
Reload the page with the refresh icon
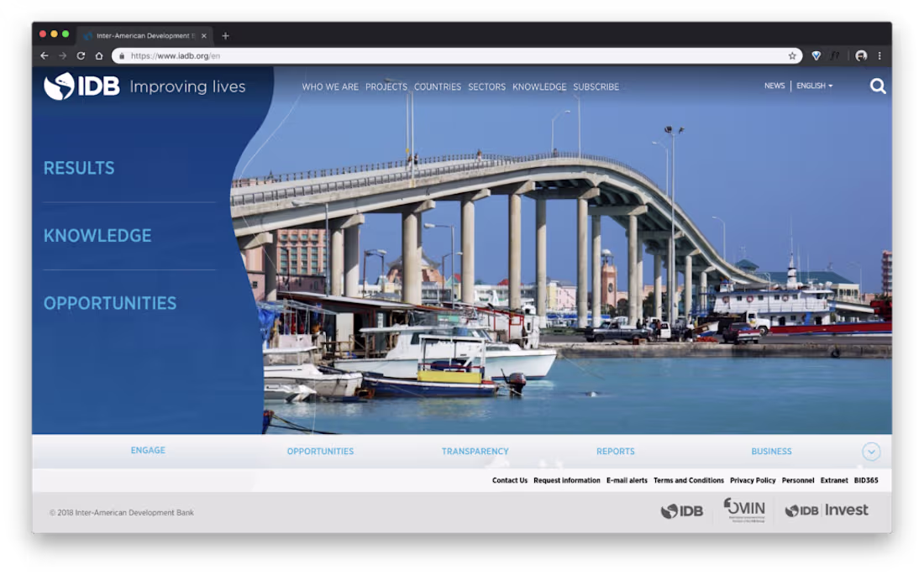tap(80, 55)
